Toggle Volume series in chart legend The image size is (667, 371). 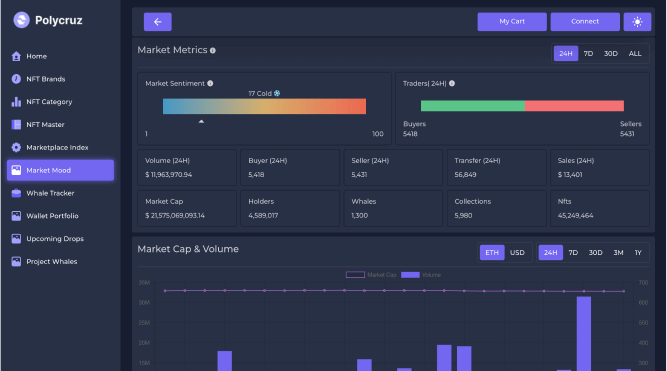(x=421, y=275)
